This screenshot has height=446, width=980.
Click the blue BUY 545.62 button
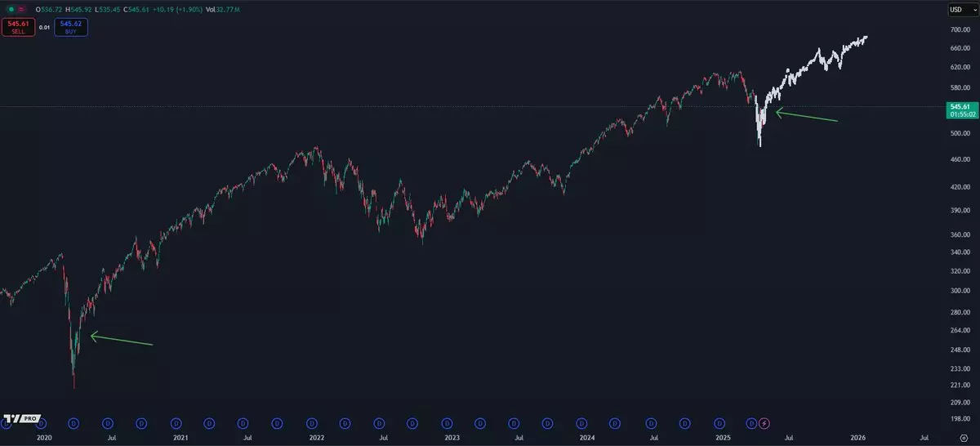tap(71, 27)
